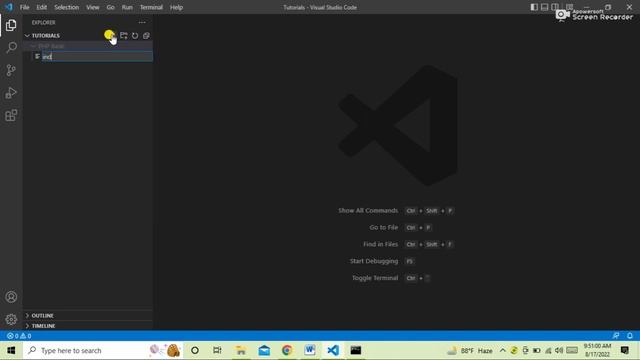
Task: Open Google Chrome from taskbar
Action: [x=287, y=351]
